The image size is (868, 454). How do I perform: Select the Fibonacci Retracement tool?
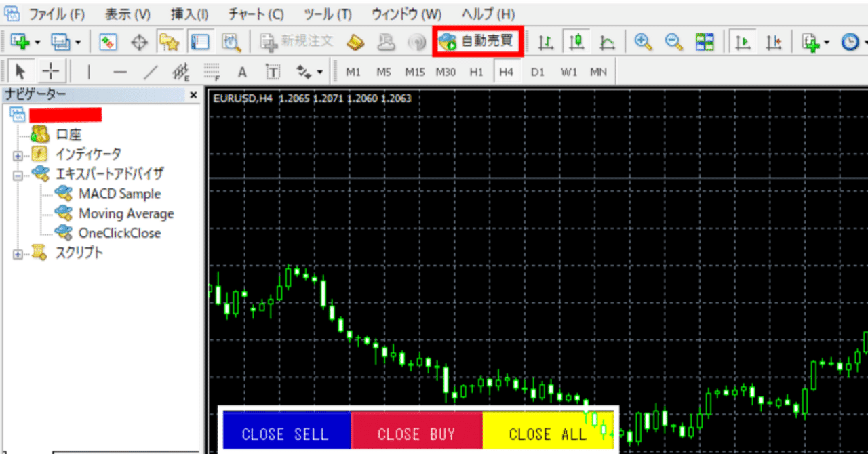(x=212, y=71)
